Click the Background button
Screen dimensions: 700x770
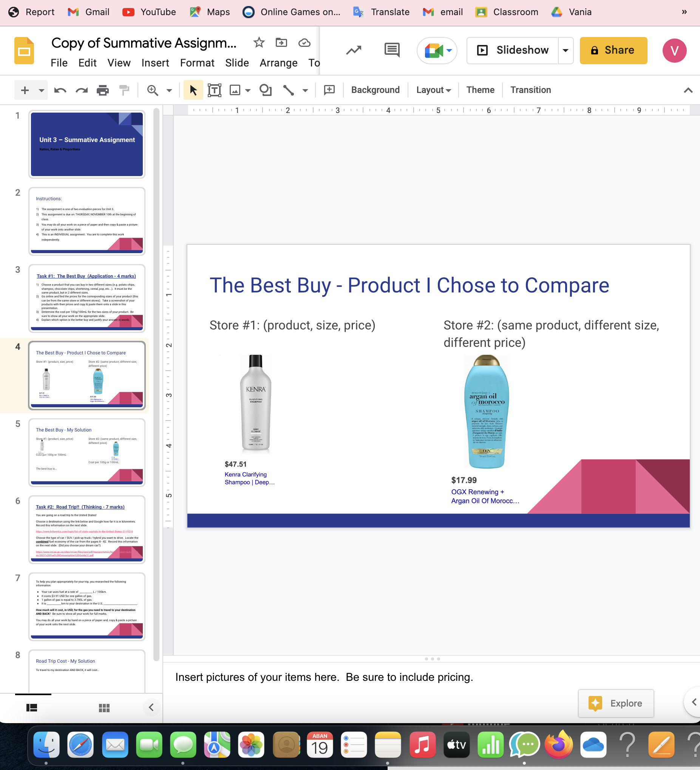click(x=375, y=90)
